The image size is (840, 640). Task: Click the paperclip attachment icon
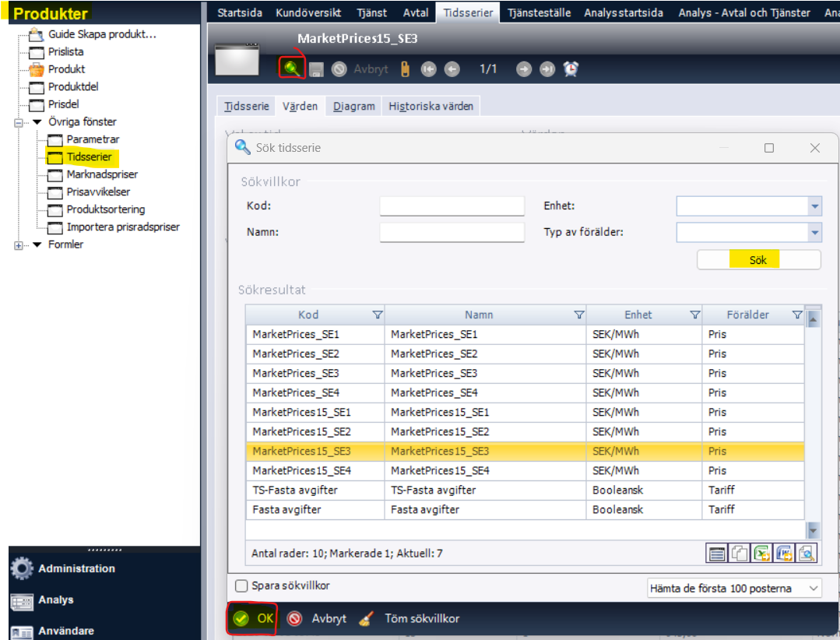(405, 69)
